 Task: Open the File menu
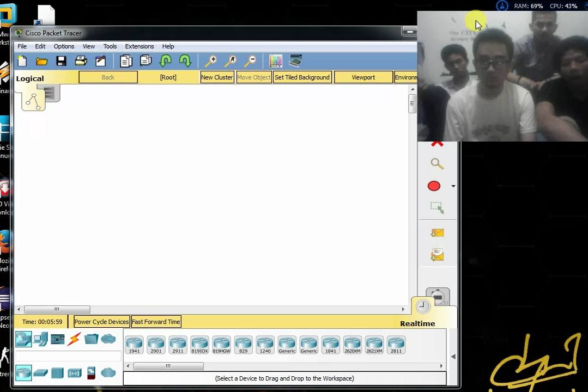pos(22,46)
